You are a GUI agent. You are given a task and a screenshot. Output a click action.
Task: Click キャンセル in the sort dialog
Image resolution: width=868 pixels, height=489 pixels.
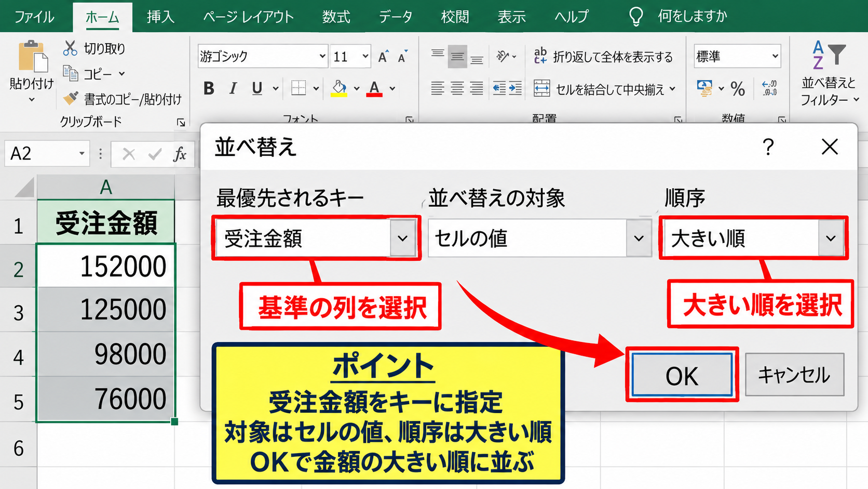coord(795,375)
